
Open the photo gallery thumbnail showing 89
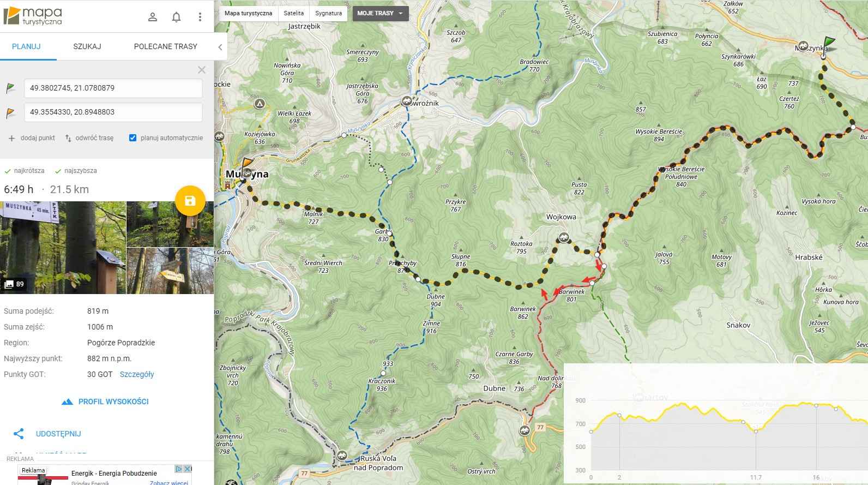click(x=63, y=248)
